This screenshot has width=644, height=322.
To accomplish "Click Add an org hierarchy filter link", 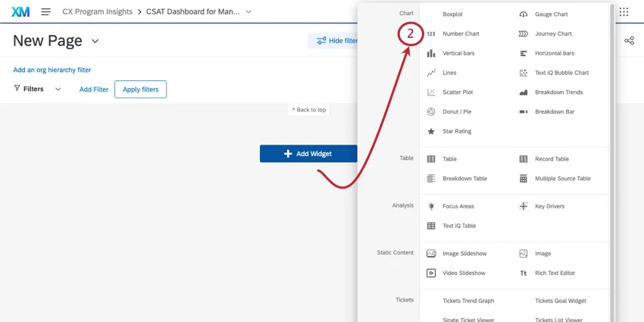I will tap(52, 70).
